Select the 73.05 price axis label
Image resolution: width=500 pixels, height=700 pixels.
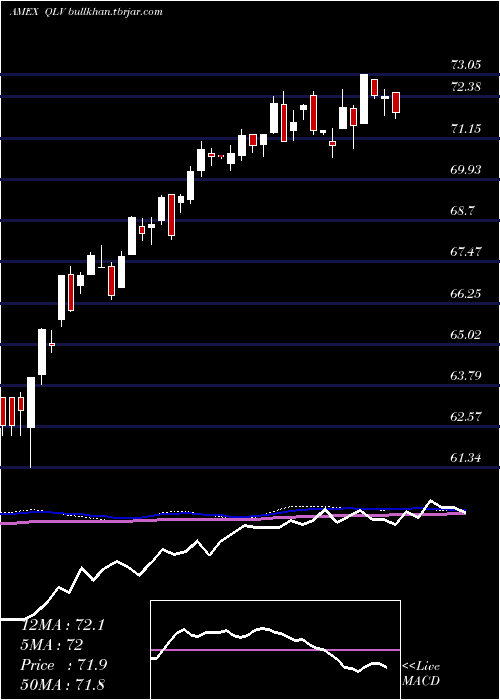coord(466,65)
